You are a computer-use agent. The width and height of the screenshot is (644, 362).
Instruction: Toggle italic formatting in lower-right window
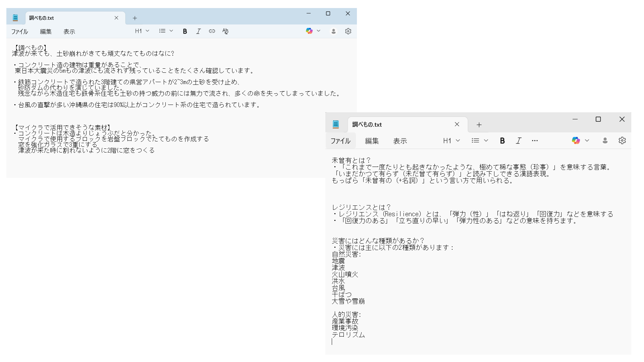pyautogui.click(x=519, y=141)
